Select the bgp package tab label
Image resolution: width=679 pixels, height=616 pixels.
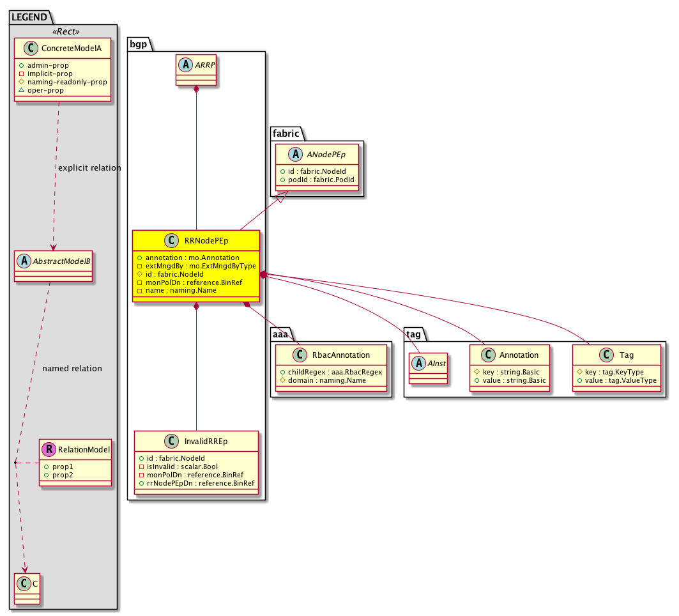tap(138, 43)
